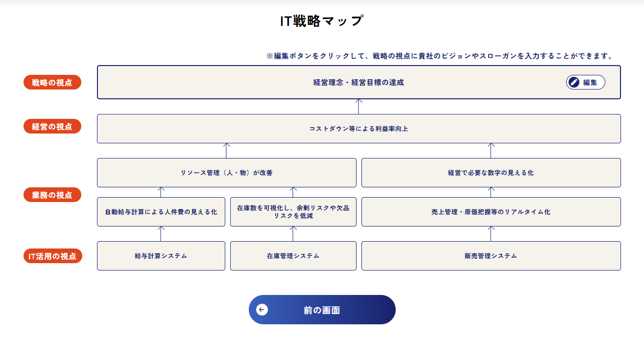Open the 販売管理システム box
This screenshot has height=361, width=644.
pos(491,256)
